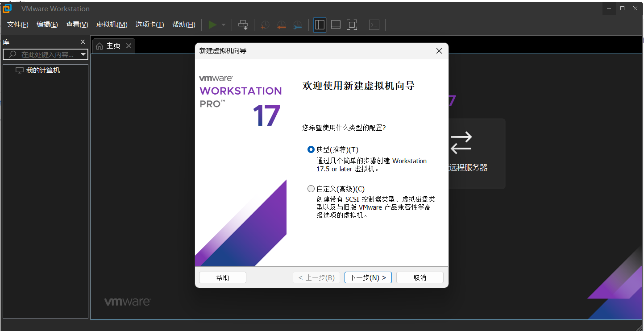Click the VMware Workstation title bar logo

[7, 8]
